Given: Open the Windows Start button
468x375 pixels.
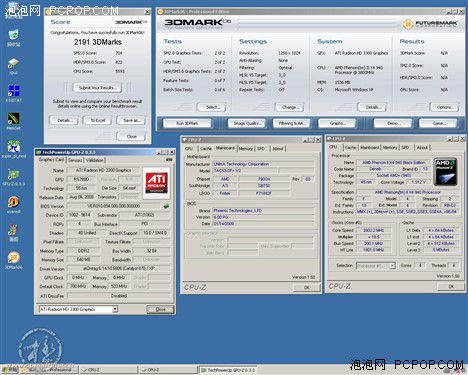Looking at the screenshot, I should tap(9, 370).
